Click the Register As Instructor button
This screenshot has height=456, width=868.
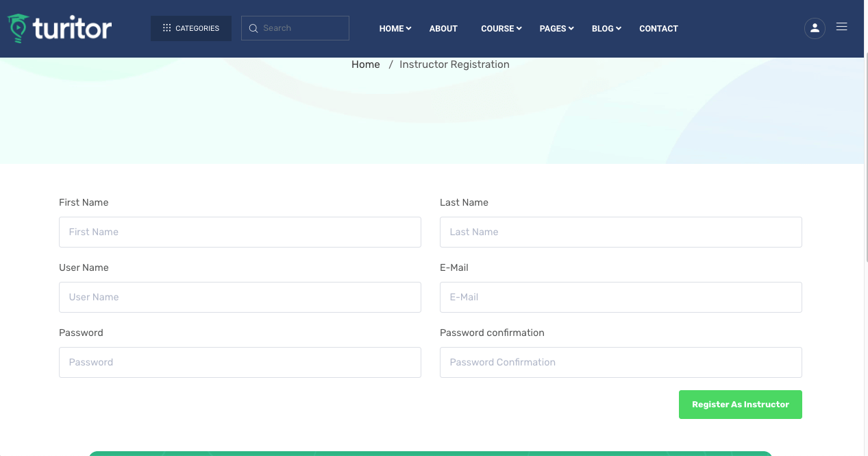click(x=740, y=405)
